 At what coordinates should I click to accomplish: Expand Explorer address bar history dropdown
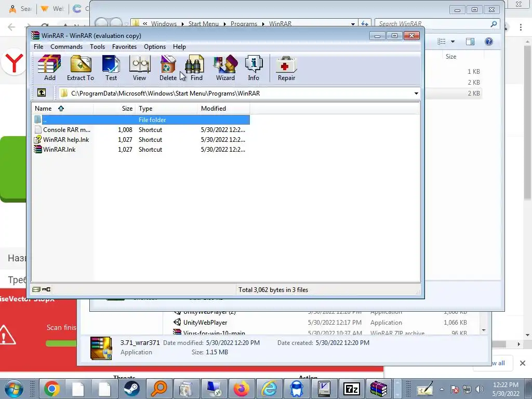[353, 24]
